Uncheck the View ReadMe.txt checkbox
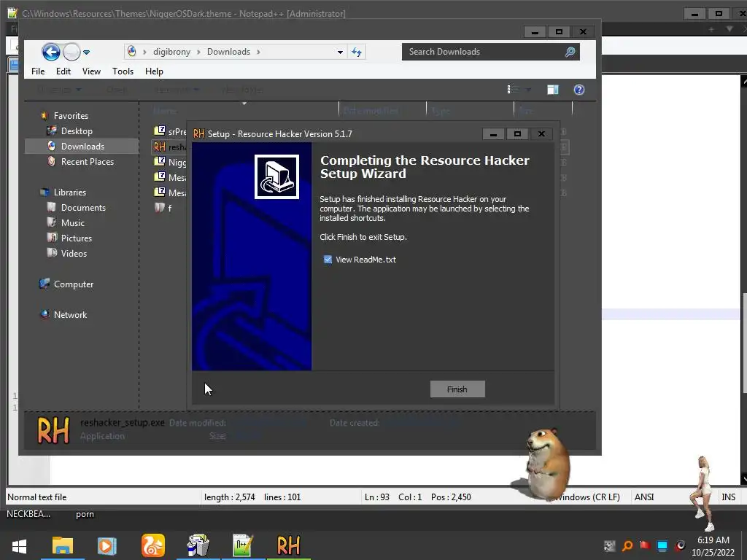Viewport: 747px width, 560px height. 328,260
